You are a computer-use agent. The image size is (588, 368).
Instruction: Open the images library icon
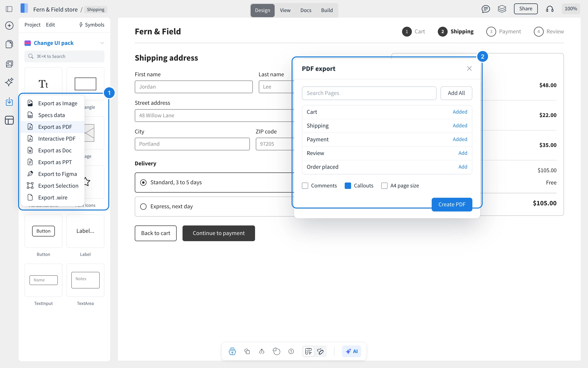point(9,64)
